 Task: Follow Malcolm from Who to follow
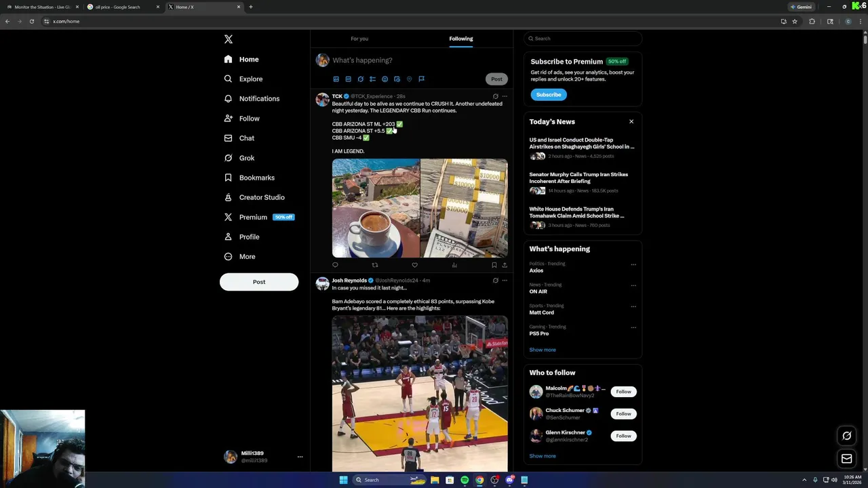pos(623,392)
